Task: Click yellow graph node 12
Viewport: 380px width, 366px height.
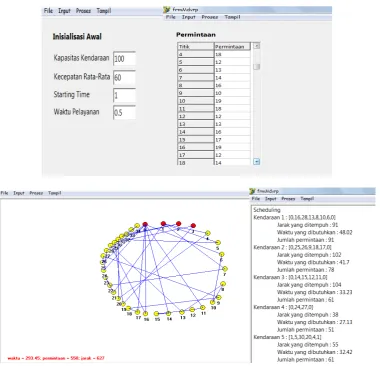Action: click(x=192, y=310)
